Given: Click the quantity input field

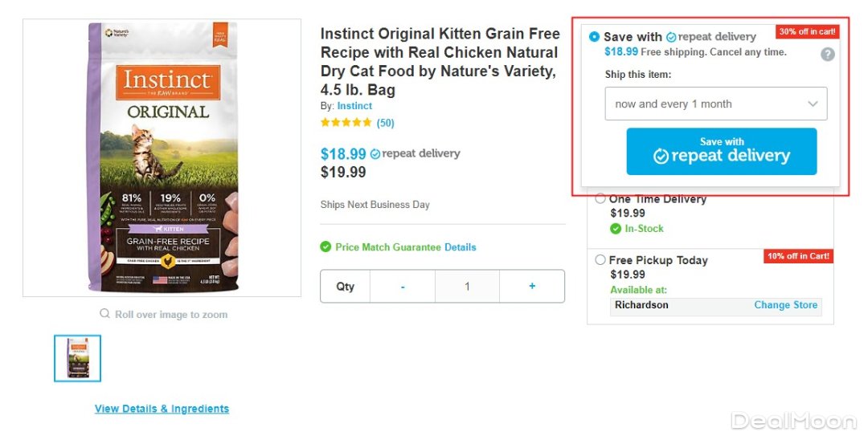Looking at the screenshot, I should tap(467, 287).
